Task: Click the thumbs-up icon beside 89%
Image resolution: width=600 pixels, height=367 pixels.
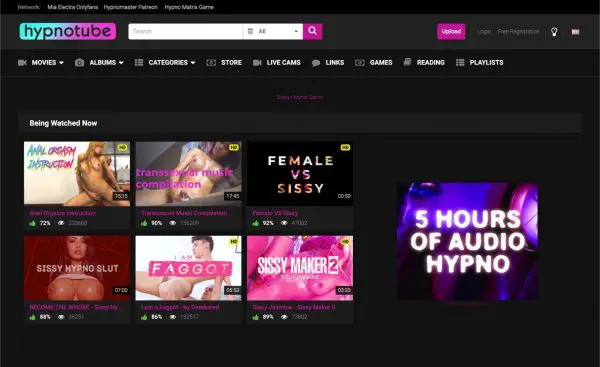Action: 256,317
